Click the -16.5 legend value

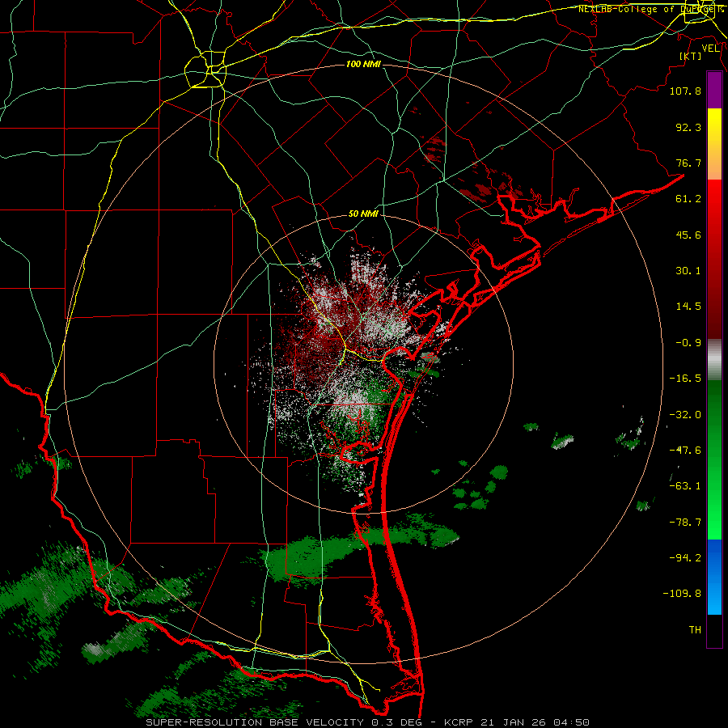click(x=685, y=379)
